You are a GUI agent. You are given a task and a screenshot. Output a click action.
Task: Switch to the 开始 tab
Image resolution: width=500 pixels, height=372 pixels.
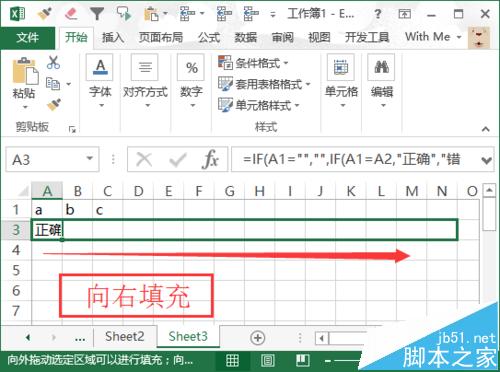tap(76, 37)
